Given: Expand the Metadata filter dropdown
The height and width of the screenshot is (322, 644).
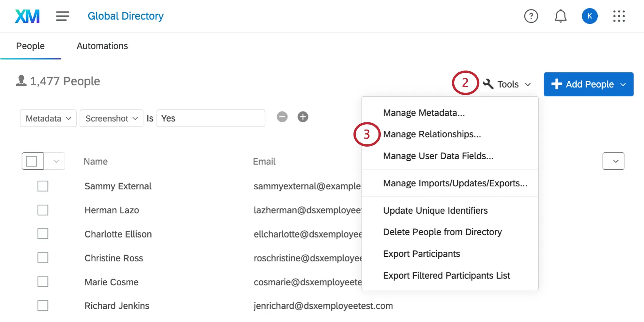Looking at the screenshot, I should [48, 119].
